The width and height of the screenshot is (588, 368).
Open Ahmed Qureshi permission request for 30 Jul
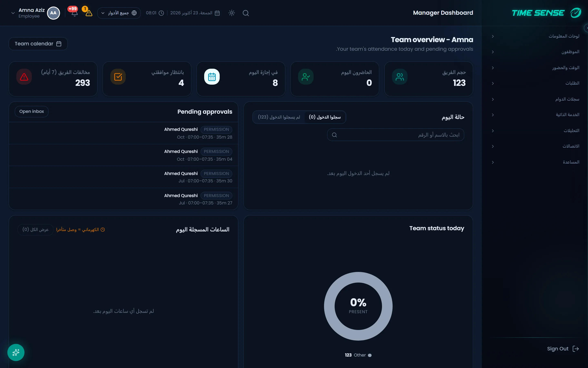(x=124, y=177)
